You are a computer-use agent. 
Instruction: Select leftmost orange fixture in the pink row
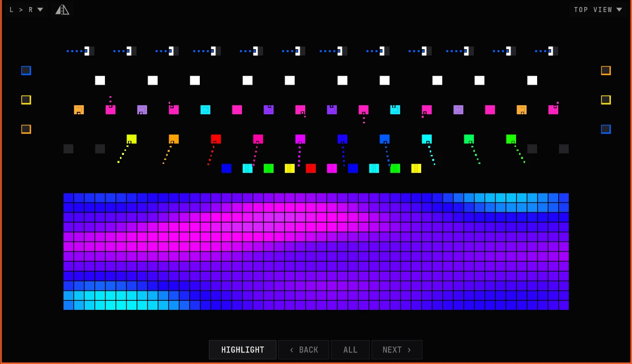[x=79, y=110]
